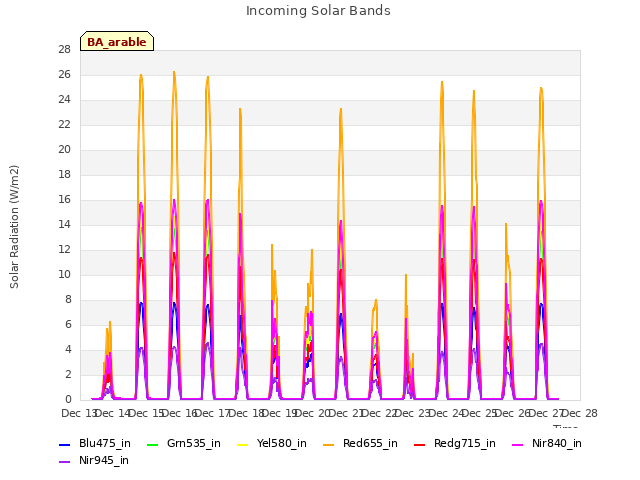Select the Redg715_in legend entry

tap(455, 443)
